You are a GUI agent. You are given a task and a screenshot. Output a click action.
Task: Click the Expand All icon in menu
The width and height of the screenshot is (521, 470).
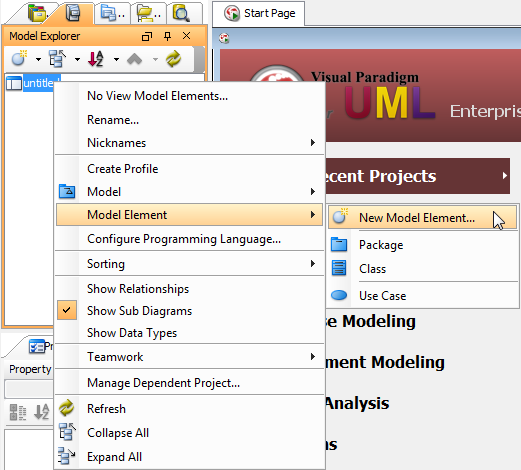pos(67,456)
